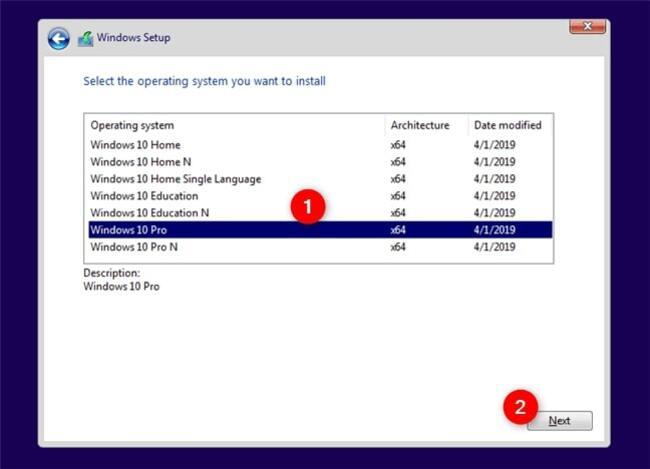650x469 pixels.
Task: Click x64 in the Windows 10 Pro N row
Action: (398, 247)
